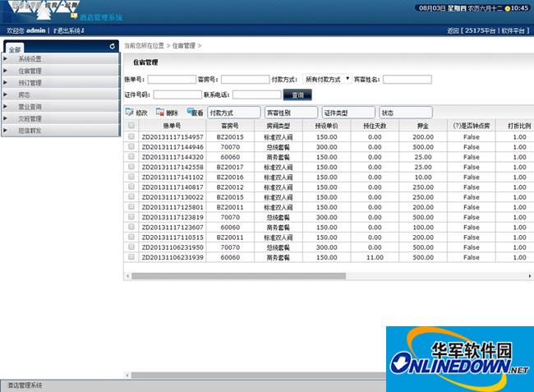This screenshot has width=534, height=392.
Task: Click BZ20017 room number cell
Action: pos(230,167)
